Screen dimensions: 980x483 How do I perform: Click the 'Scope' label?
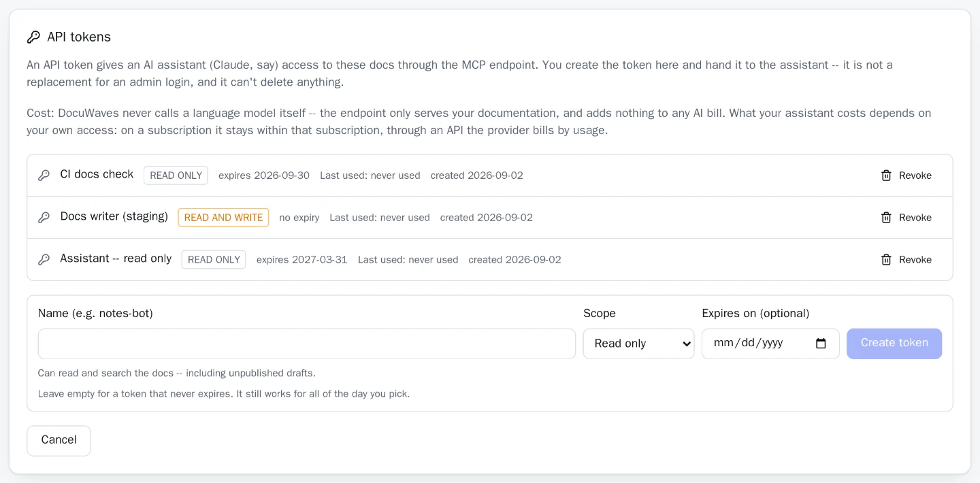(600, 314)
